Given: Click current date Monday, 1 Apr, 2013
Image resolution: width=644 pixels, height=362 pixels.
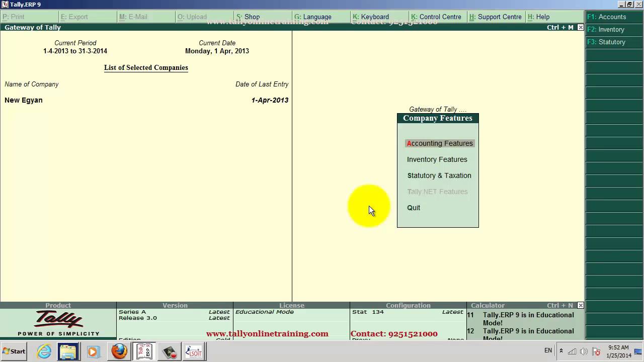Looking at the screenshot, I should tap(217, 51).
